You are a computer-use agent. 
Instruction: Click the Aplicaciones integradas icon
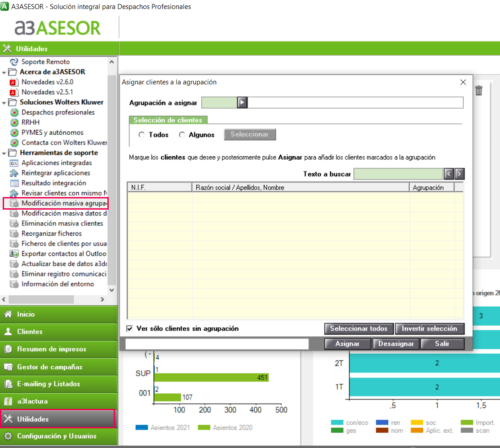14,163
